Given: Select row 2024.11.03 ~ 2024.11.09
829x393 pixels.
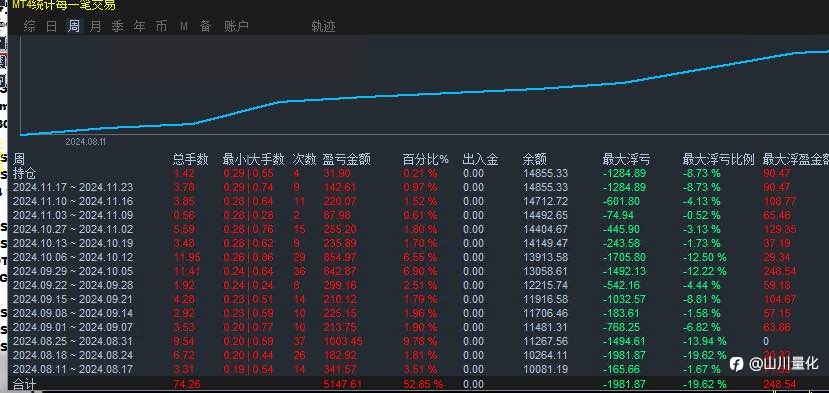Looking at the screenshot, I should point(73,215).
